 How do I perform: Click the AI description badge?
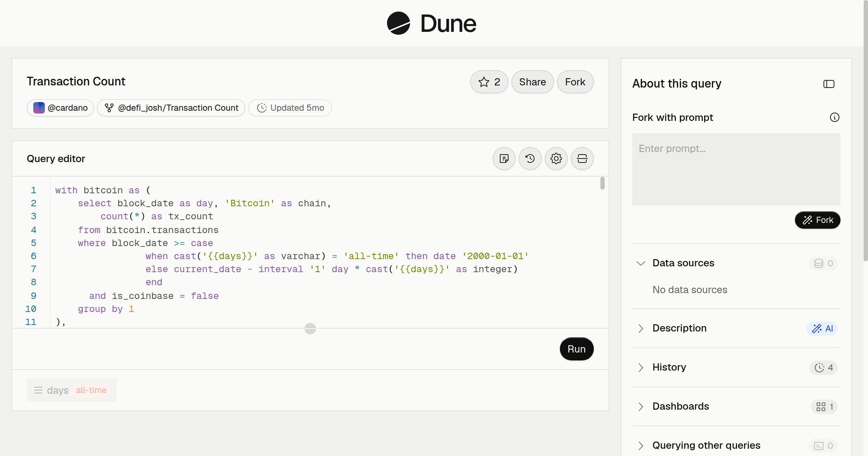[822, 328]
